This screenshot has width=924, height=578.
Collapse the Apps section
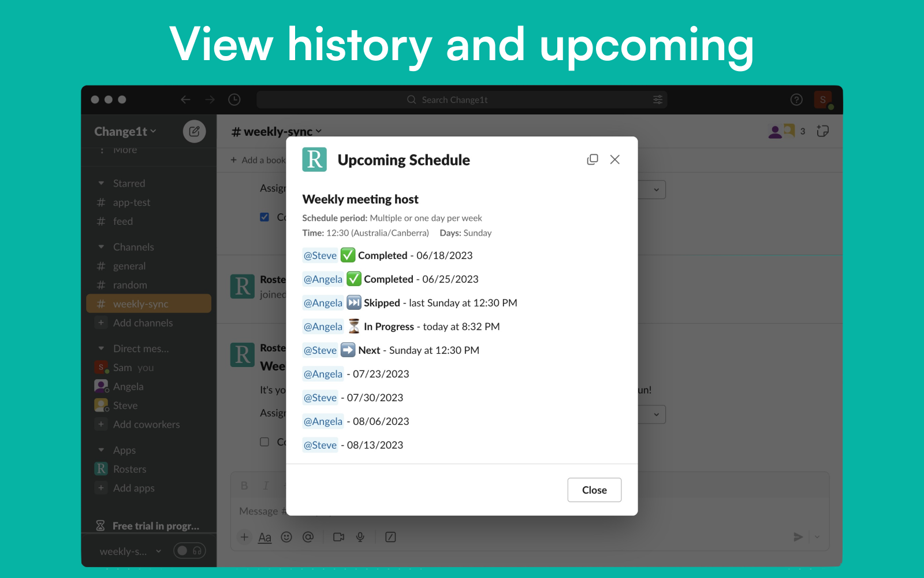coord(101,450)
